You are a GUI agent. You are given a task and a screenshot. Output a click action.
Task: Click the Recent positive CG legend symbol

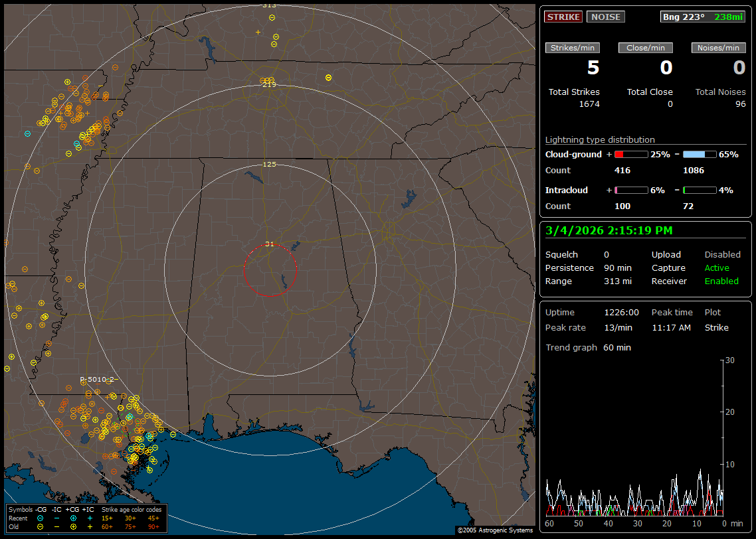(73, 518)
